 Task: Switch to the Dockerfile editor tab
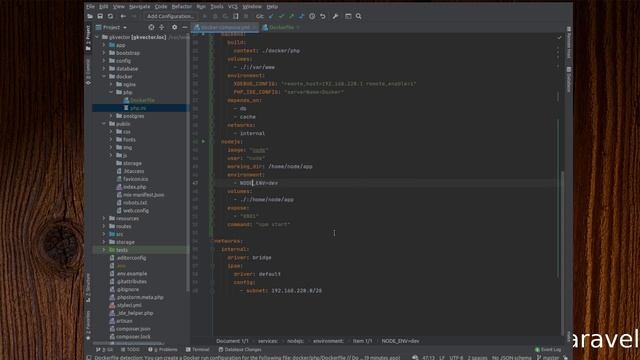(x=281, y=27)
